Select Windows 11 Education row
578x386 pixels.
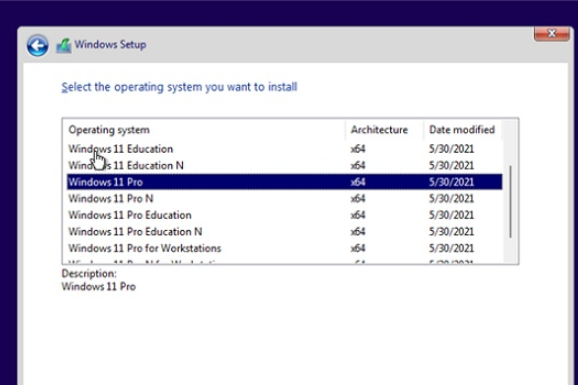[285, 149]
